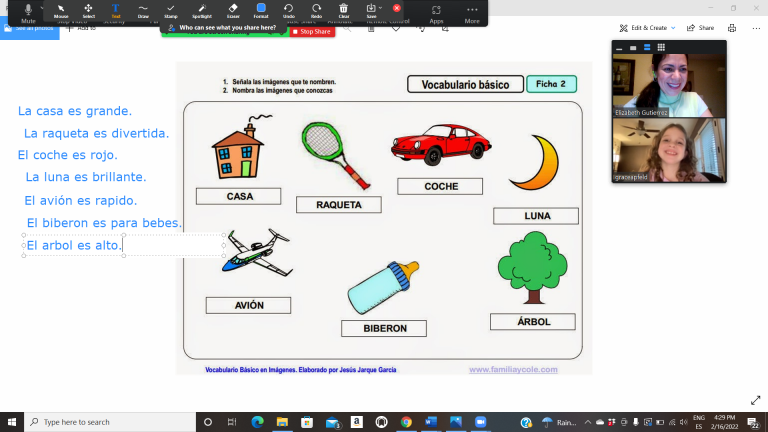This screenshot has width=768, height=432.
Task: Open the More options in Zoom toolbar
Action: (472, 14)
